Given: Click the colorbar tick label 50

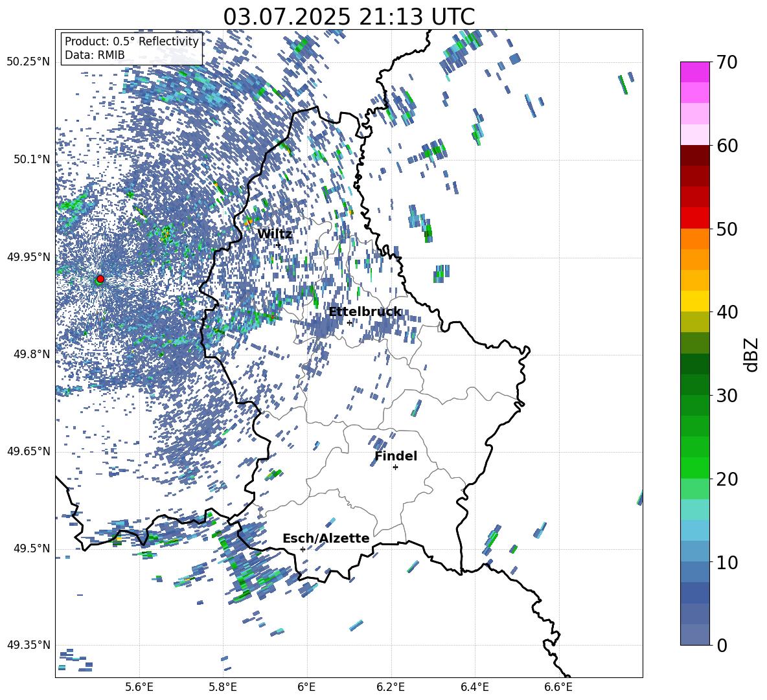Looking at the screenshot, I should (727, 229).
